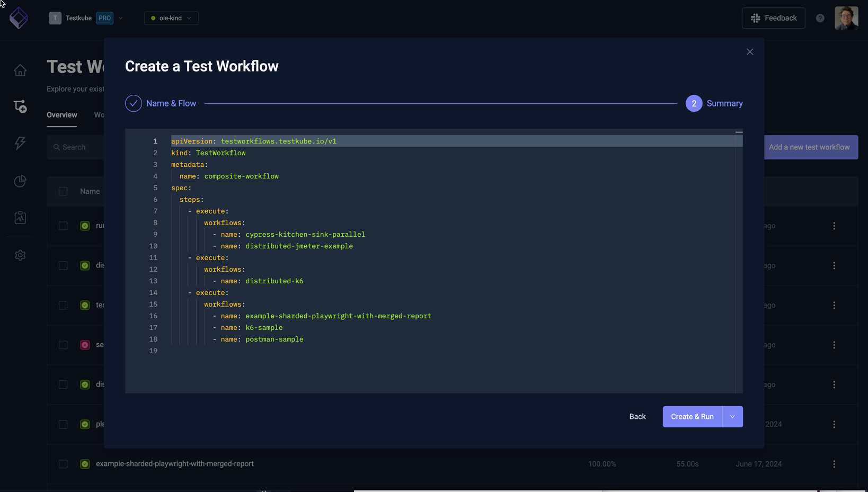Open insights with the pie chart icon
Viewport: 868px width, 492px height.
coord(20,181)
